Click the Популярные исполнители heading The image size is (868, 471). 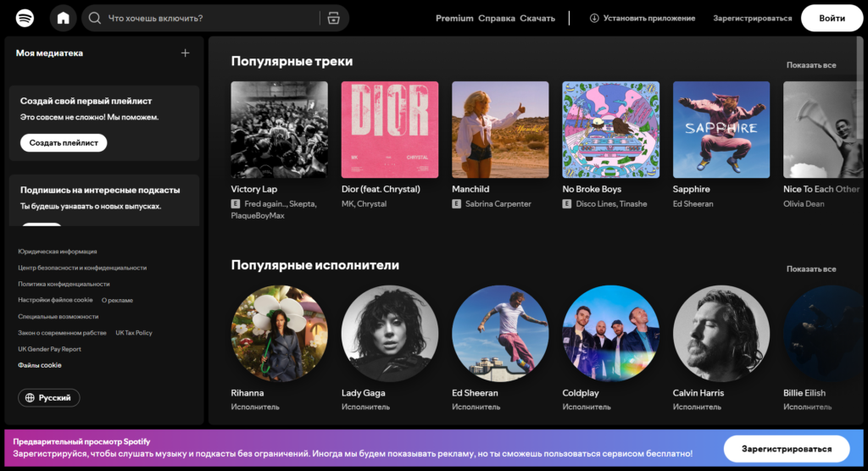click(x=315, y=265)
